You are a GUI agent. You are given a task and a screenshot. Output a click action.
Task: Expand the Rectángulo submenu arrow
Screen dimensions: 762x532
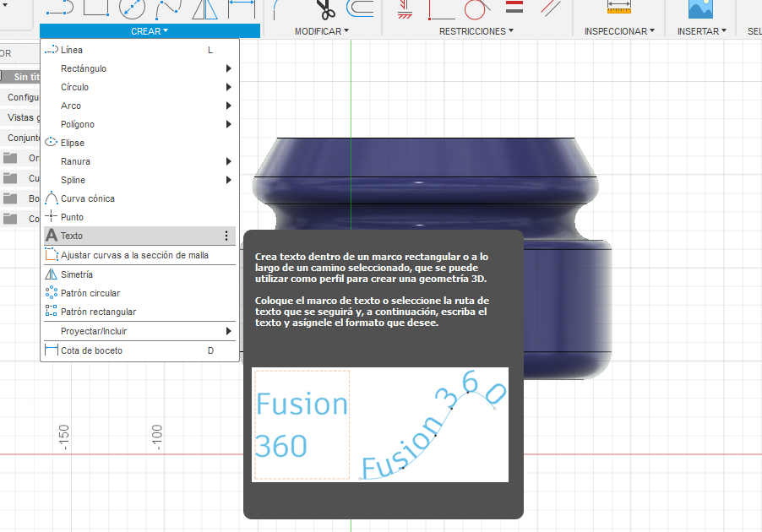(x=228, y=68)
